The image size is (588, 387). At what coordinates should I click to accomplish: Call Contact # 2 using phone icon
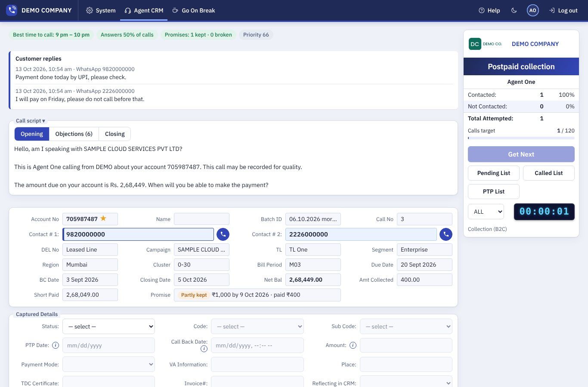[446, 234]
